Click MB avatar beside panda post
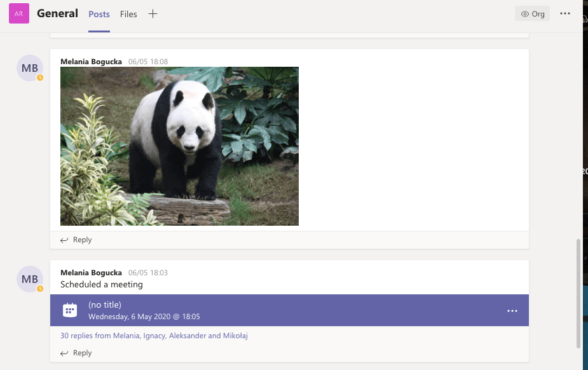Viewport: 588px width, 370px height. click(x=30, y=68)
